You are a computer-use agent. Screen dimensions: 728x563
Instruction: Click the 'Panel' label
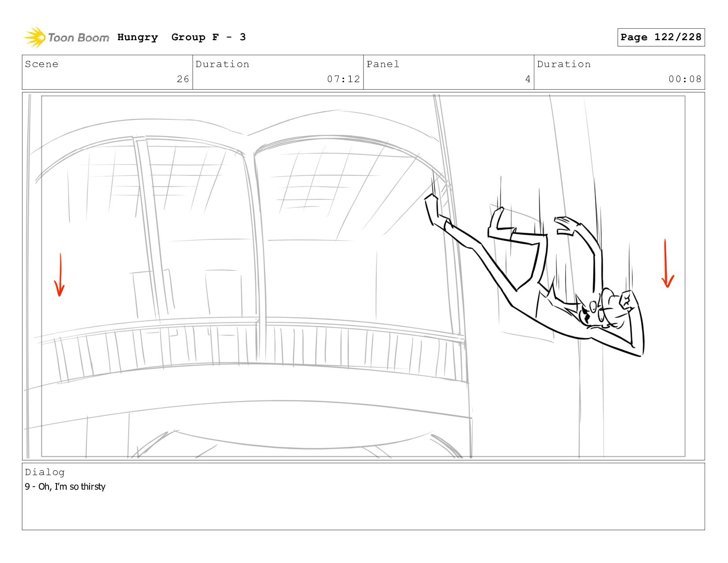[x=383, y=64]
